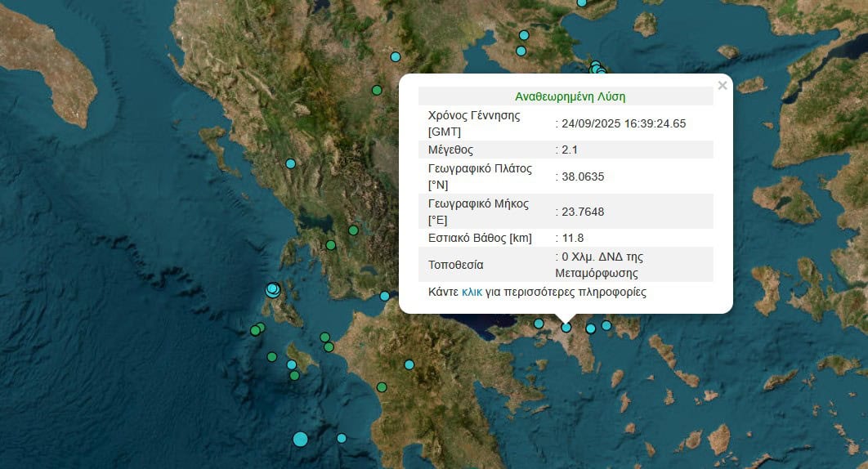The width and height of the screenshot is (868, 469).
Task: Close the earthquake info popup
Action: 722,86
